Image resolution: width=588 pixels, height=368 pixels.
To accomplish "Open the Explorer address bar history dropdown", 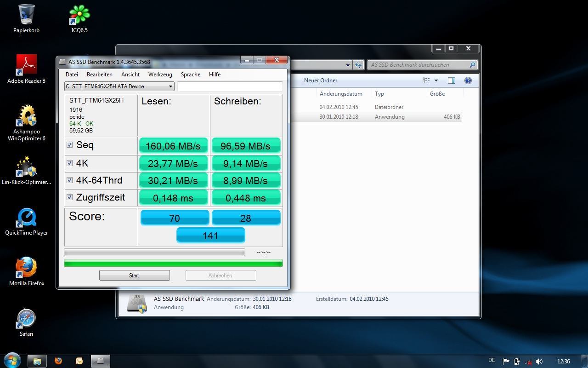I will tap(348, 65).
